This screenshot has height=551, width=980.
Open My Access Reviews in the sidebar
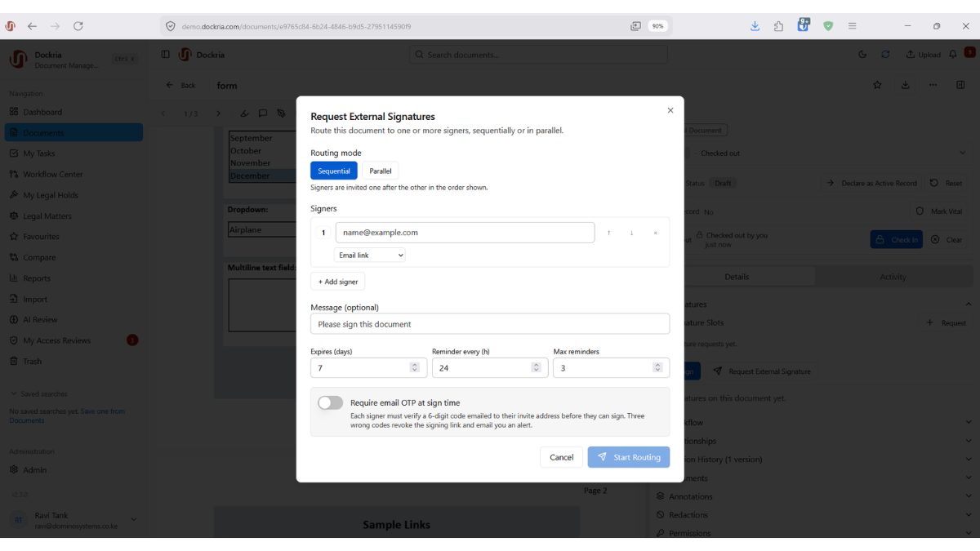(x=73, y=340)
